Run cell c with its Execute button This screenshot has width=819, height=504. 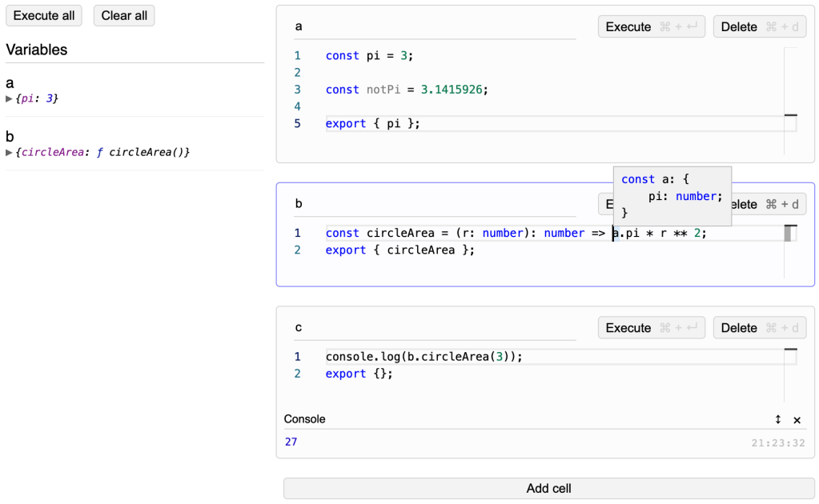coord(651,328)
